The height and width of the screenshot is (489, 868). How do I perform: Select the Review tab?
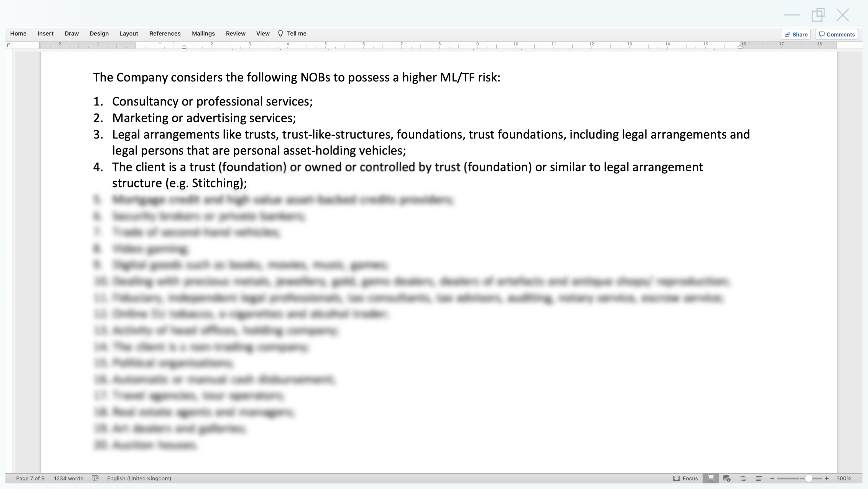click(236, 33)
